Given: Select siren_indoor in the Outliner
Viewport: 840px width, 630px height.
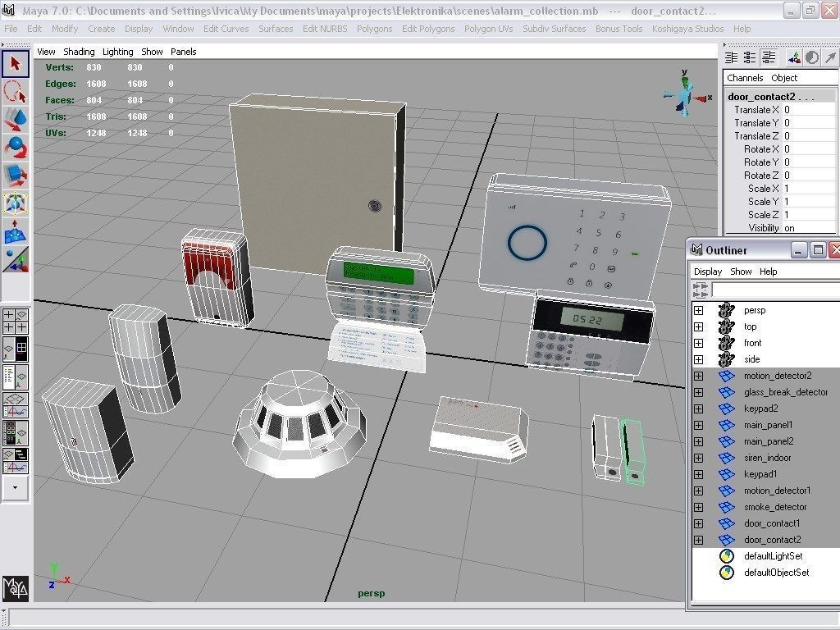Looking at the screenshot, I should [766, 458].
